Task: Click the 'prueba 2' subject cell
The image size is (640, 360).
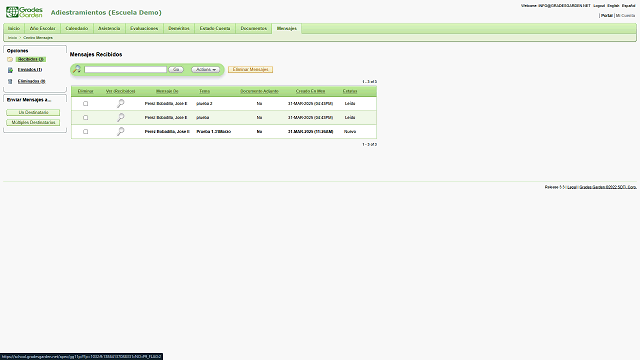Action: coord(204,104)
